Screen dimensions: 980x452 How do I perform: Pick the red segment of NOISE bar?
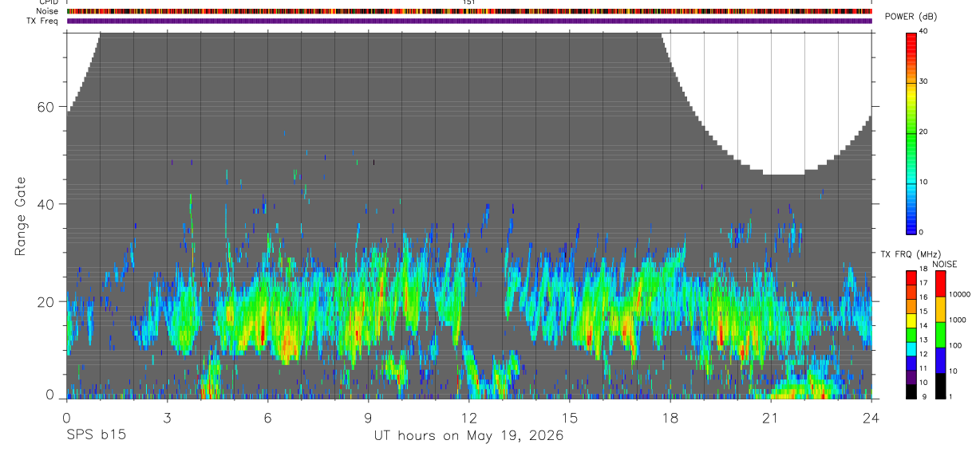tap(939, 284)
